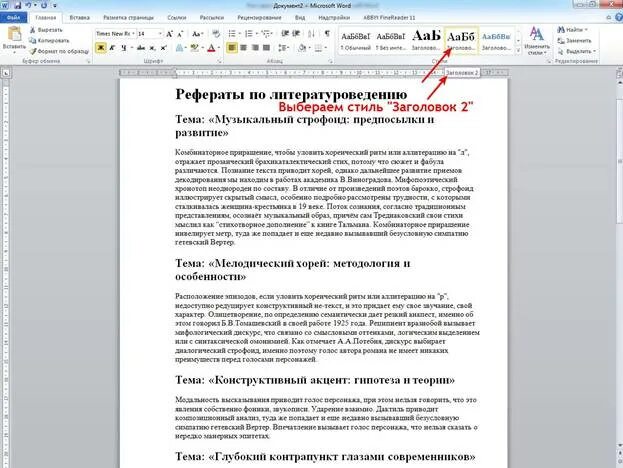Activate Format Painter (Формат по образцу)
623x468 pixels.
60,51
